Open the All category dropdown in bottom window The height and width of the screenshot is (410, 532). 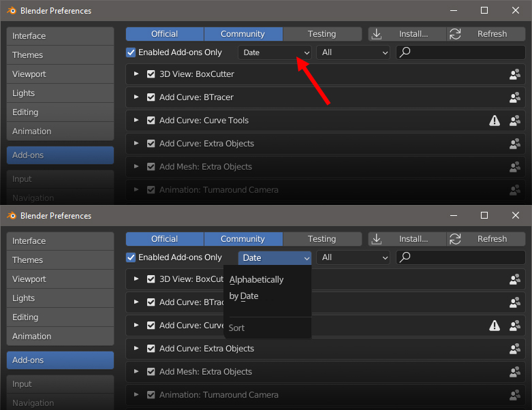point(353,257)
